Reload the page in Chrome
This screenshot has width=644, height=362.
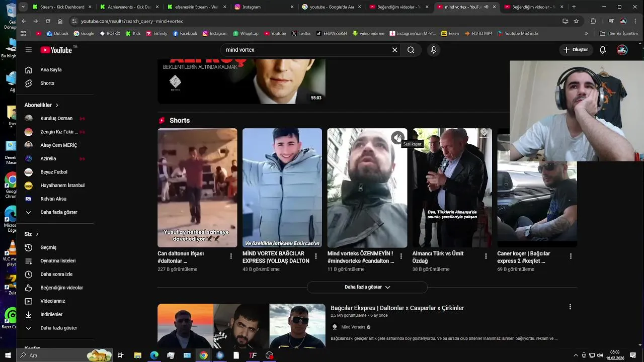point(48,21)
